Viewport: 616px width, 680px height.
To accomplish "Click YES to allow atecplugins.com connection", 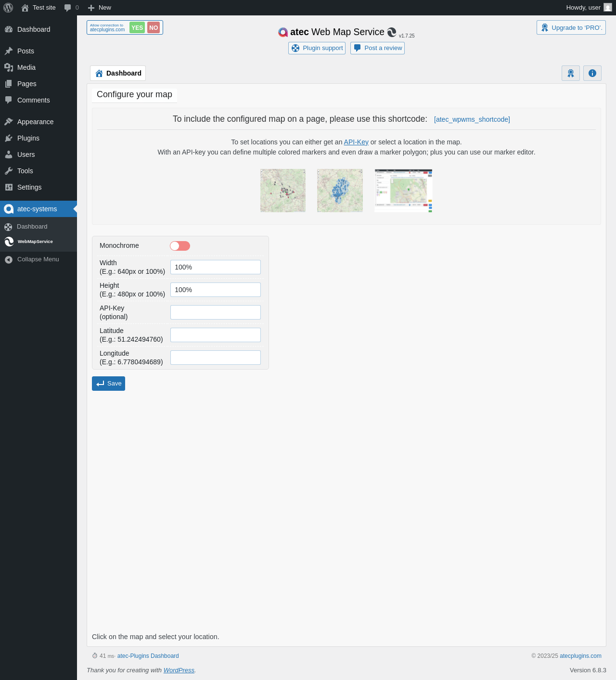I will [137, 27].
